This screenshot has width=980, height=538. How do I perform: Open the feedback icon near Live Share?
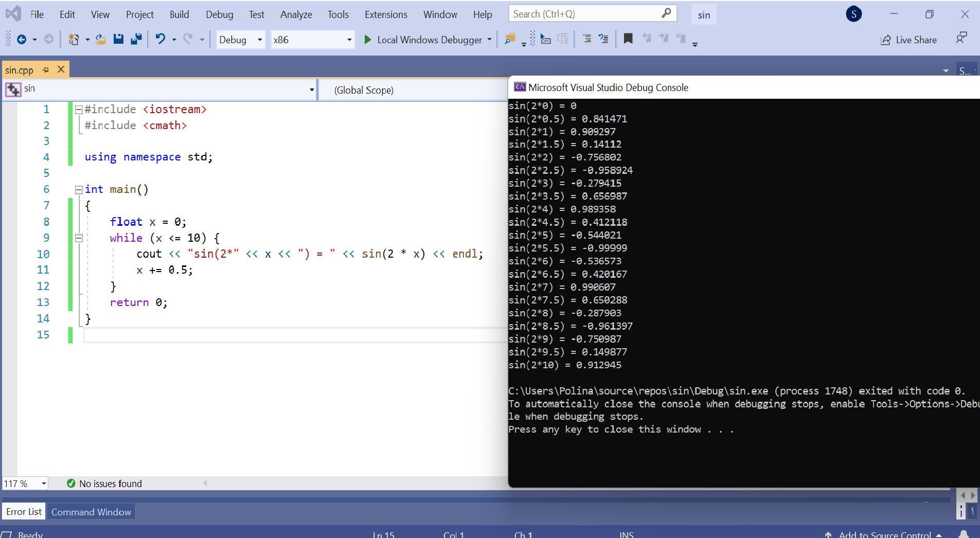pos(961,39)
